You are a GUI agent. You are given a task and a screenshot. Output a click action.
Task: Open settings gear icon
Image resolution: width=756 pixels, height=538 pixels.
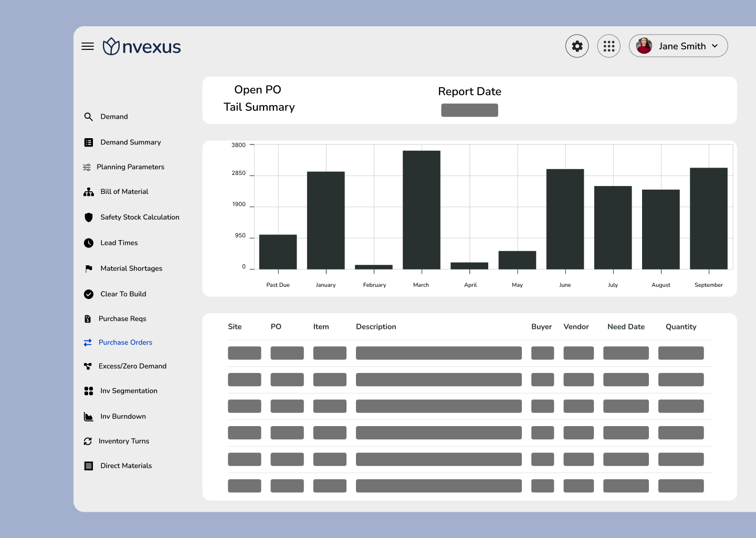point(577,46)
